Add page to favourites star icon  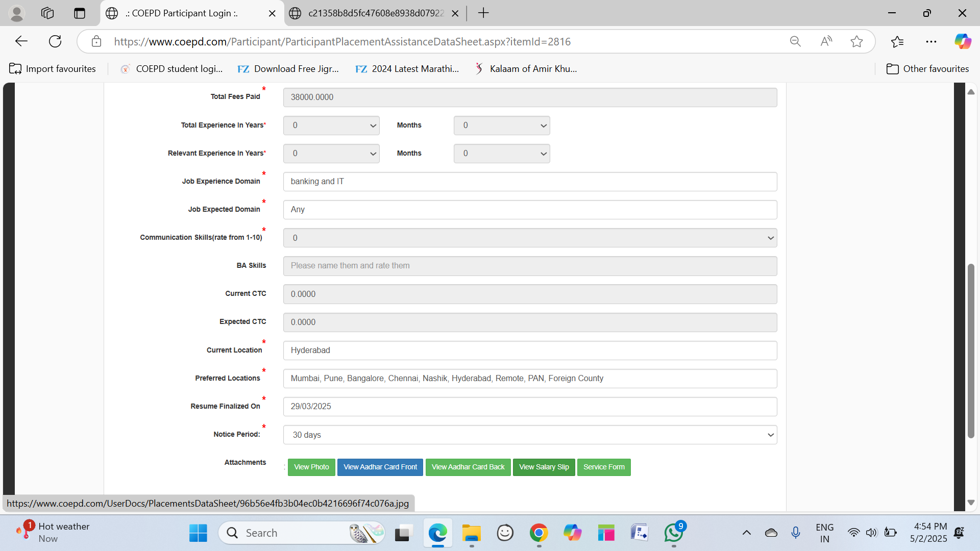tap(856, 41)
